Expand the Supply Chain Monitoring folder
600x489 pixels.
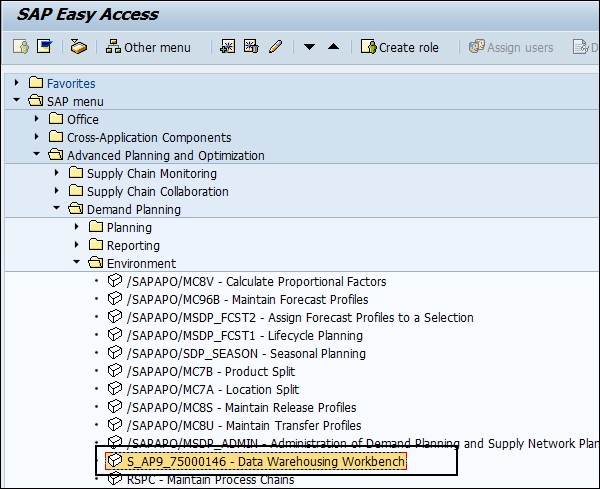(58, 173)
